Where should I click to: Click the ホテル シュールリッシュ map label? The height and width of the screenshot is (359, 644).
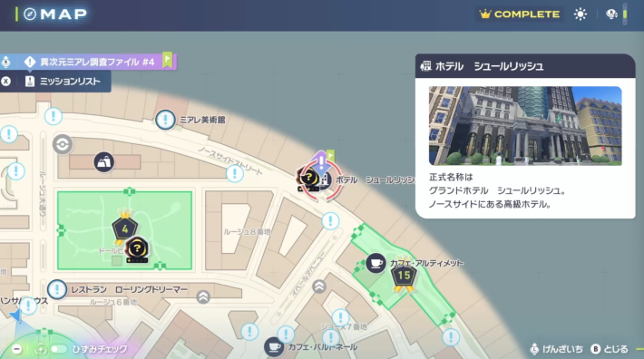coord(376,180)
